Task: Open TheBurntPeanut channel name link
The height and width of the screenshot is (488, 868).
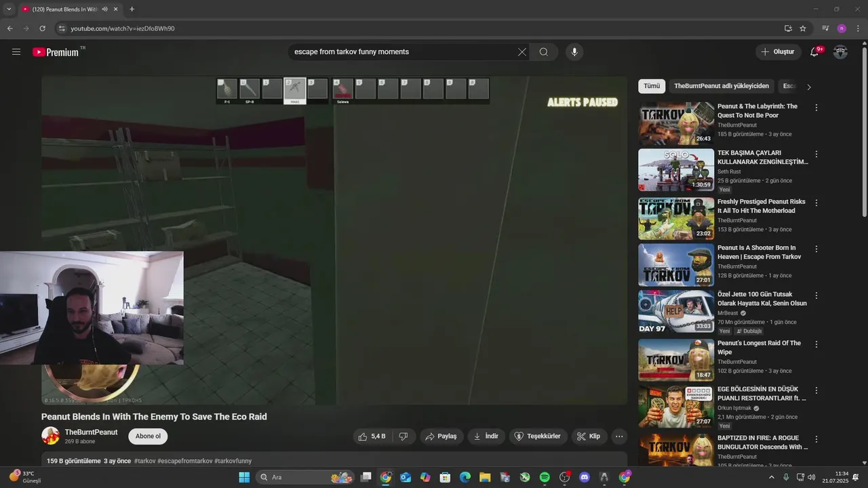Action: coord(91,432)
